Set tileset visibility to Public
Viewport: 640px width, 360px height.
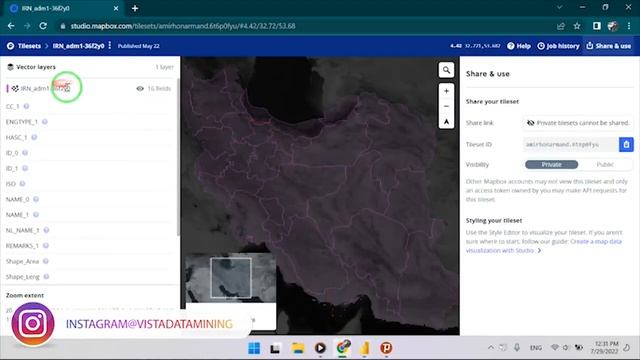click(x=605, y=164)
